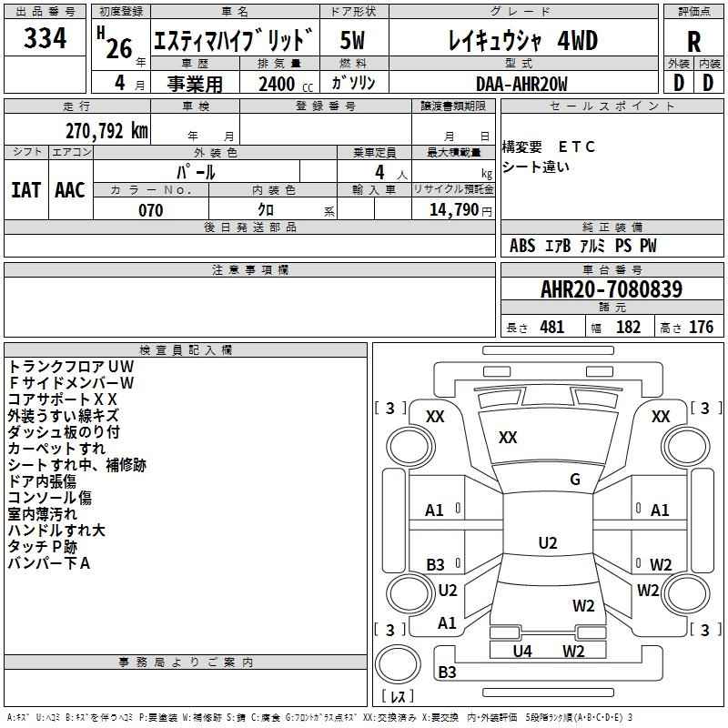Image resolution: width=728 pixels, height=728 pixels.
Task: Select B3 mark on rear bumper
Action: click(447, 672)
